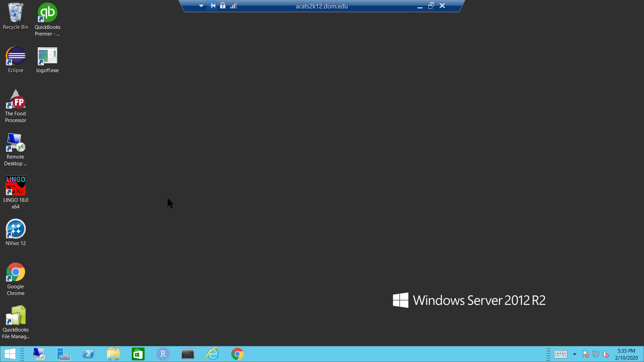Open PowerShell from the taskbar
Viewport: 644px width, 362px height.
pos(89,354)
